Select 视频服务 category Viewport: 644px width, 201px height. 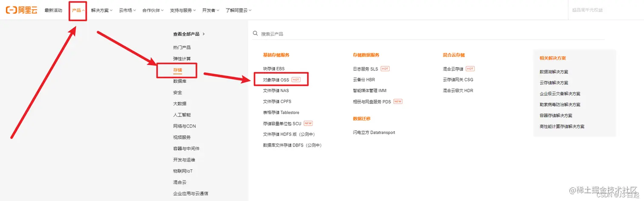tap(182, 137)
